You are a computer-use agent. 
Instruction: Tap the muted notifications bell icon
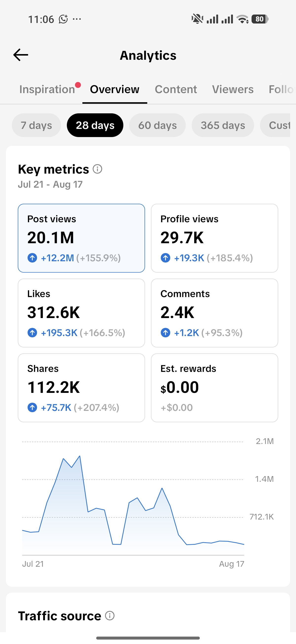(x=197, y=19)
